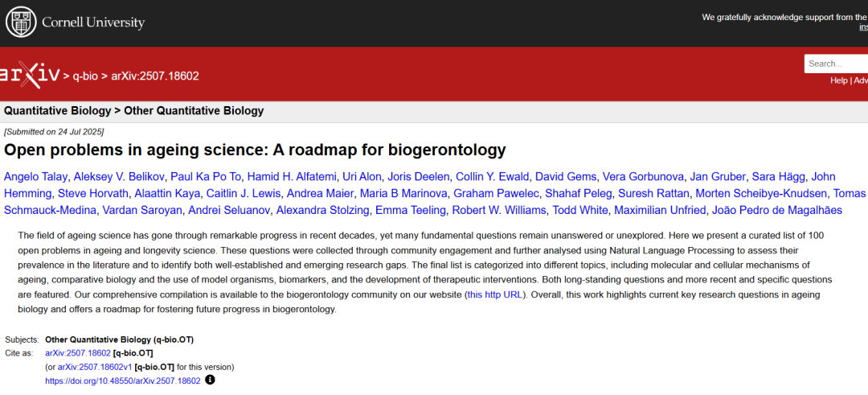The image size is (868, 395).
Task: Click the arXiv:2507.18602 breadcrumb link
Action: click(155, 76)
